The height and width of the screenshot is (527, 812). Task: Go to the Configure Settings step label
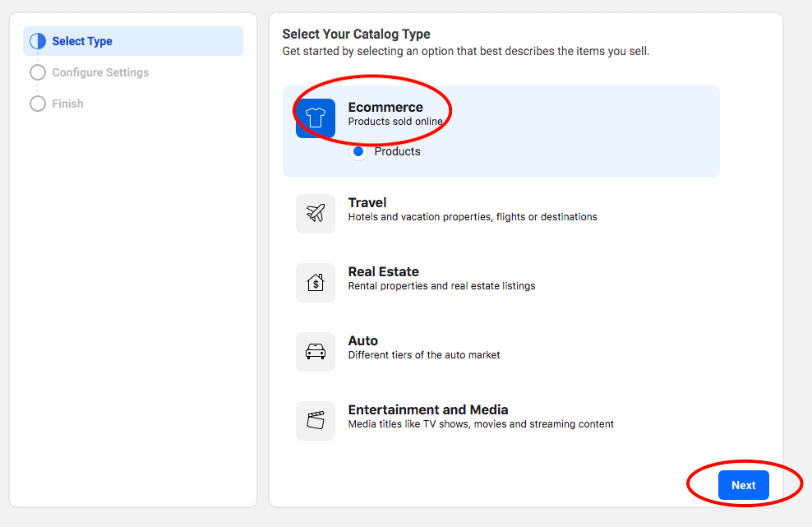click(x=100, y=72)
